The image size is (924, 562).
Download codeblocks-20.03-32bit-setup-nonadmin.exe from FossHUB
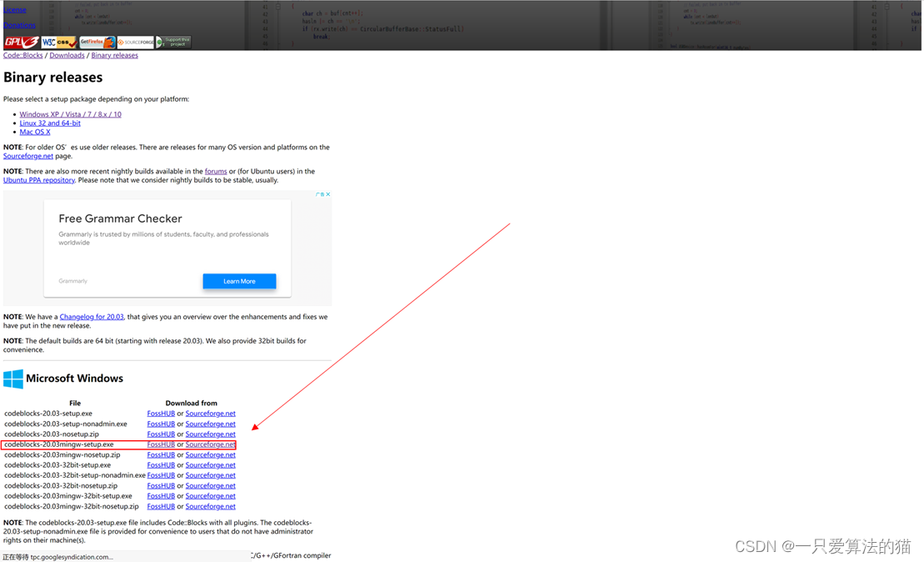click(x=161, y=475)
